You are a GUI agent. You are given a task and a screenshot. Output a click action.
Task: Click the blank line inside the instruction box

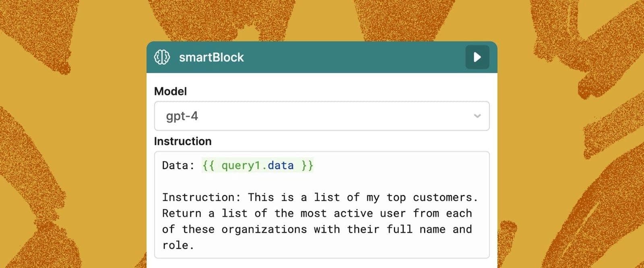click(322, 181)
